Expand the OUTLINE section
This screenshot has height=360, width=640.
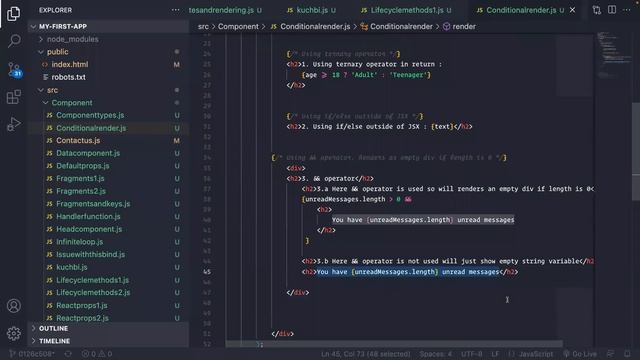pos(109,328)
